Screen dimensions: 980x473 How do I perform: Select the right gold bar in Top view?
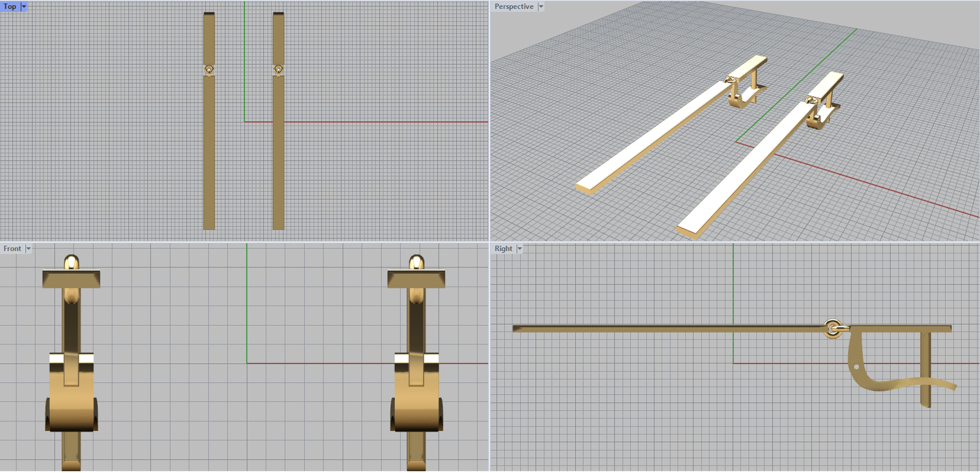coord(278,153)
